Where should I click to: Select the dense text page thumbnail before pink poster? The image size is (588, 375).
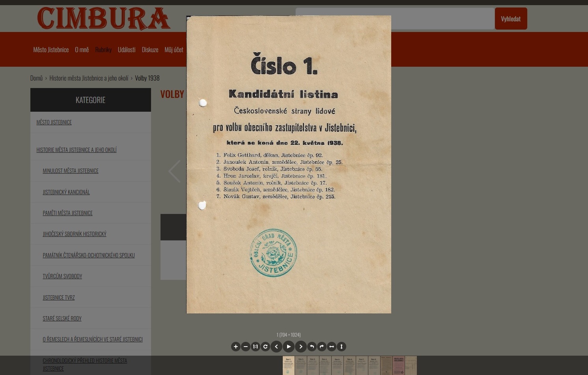tap(386, 366)
